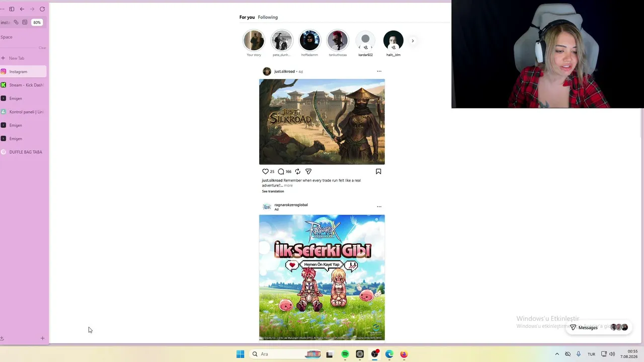Open the Ragnarok ad image
This screenshot has height=362, width=644.
pos(322,278)
